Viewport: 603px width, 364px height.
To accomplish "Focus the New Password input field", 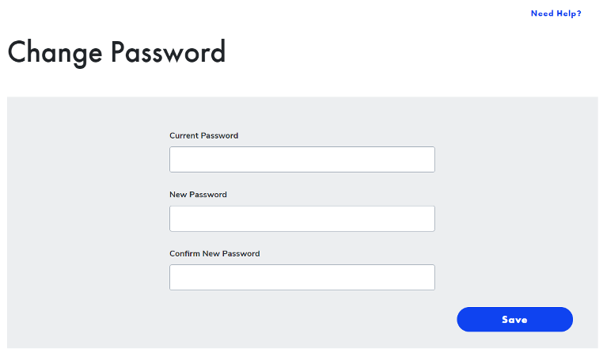I will [x=301, y=218].
